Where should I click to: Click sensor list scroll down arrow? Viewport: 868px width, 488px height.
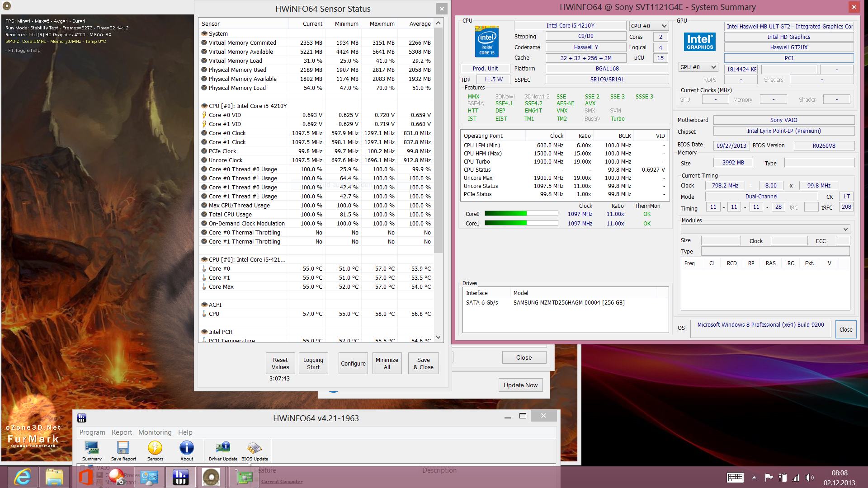(x=438, y=338)
